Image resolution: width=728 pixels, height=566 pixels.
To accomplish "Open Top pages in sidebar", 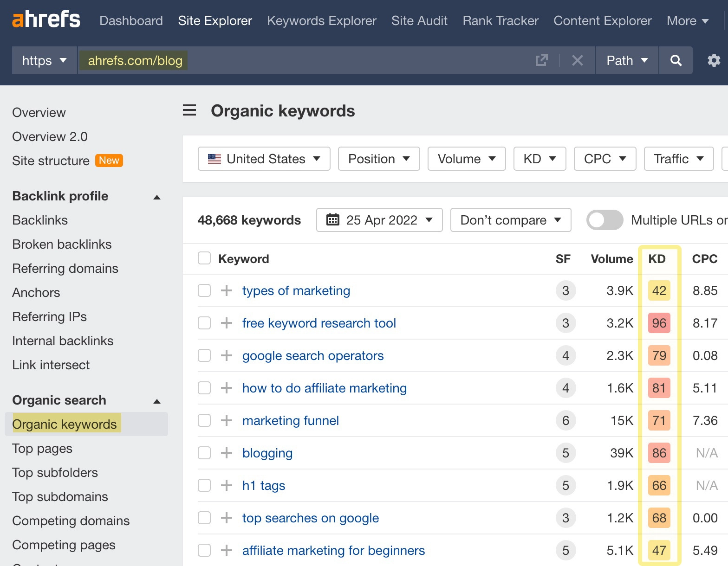I will (x=42, y=448).
